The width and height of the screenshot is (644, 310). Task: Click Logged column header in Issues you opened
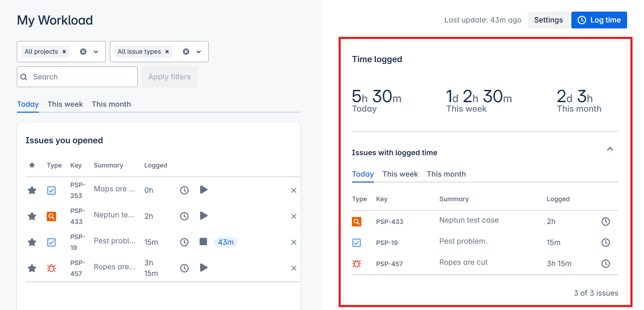point(156,165)
